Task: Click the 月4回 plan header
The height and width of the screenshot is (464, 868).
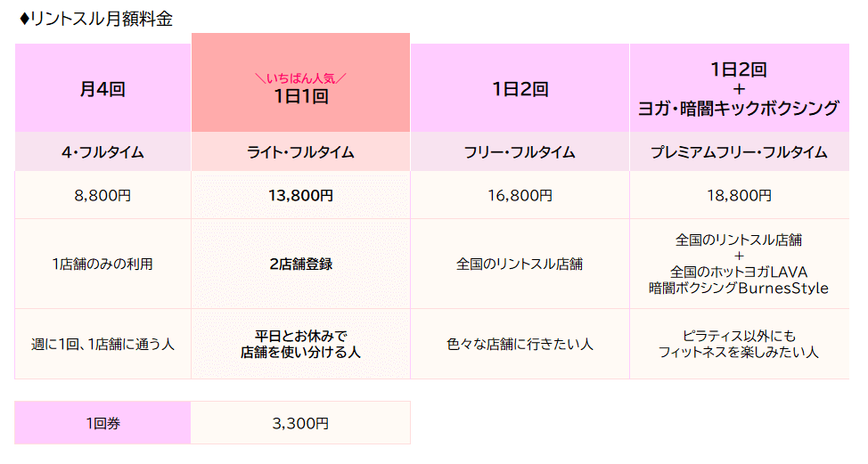Action: pyautogui.click(x=102, y=88)
